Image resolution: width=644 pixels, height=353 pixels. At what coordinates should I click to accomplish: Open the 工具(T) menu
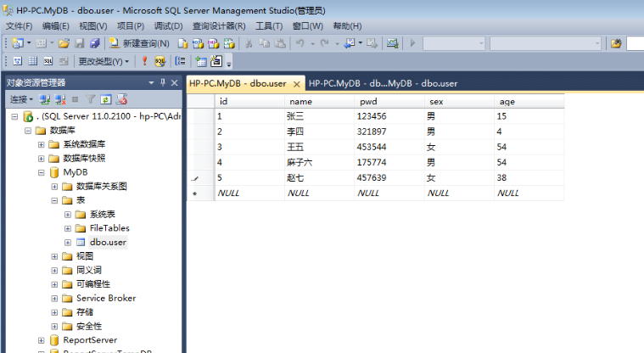tap(269, 26)
